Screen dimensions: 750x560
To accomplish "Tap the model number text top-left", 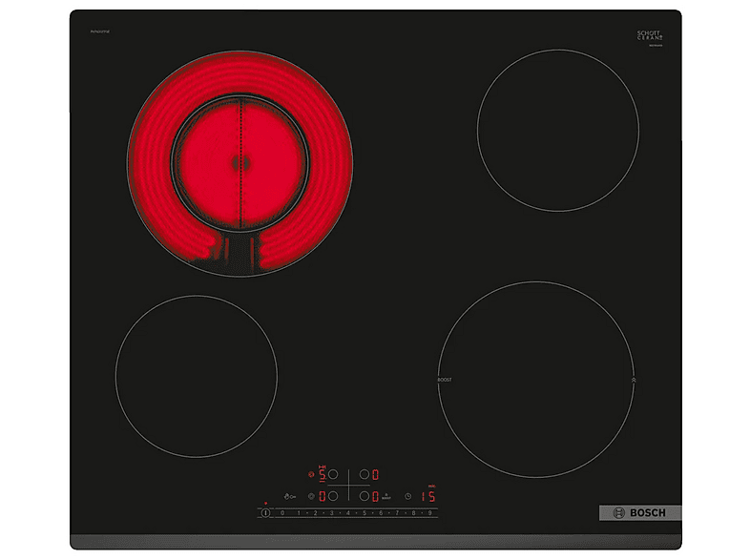I will 99,31.
